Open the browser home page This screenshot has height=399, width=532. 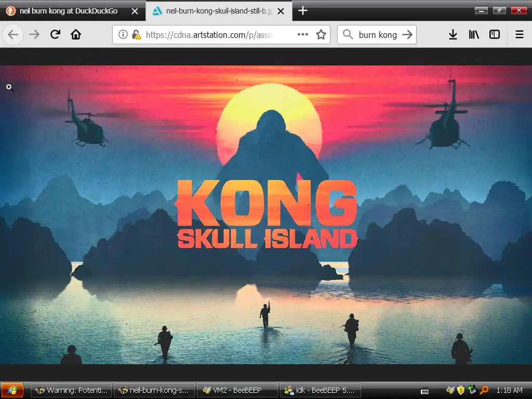(76, 34)
